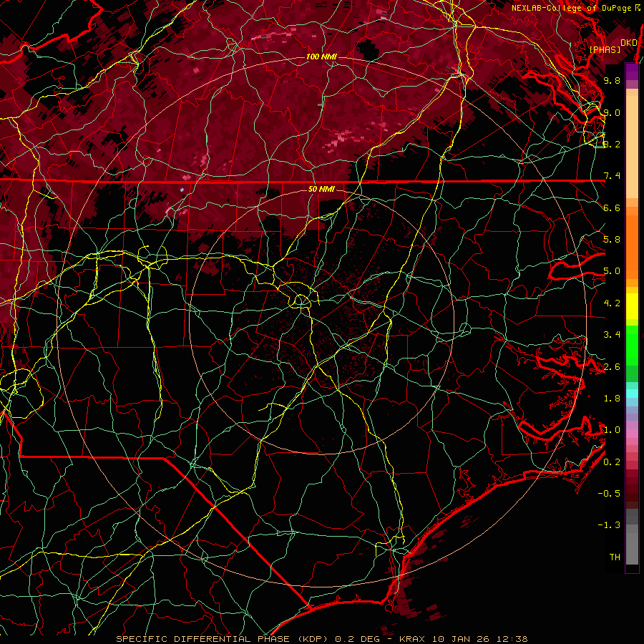Click the '0.2' color scale value
The width and height of the screenshot is (644, 644).
point(612,462)
